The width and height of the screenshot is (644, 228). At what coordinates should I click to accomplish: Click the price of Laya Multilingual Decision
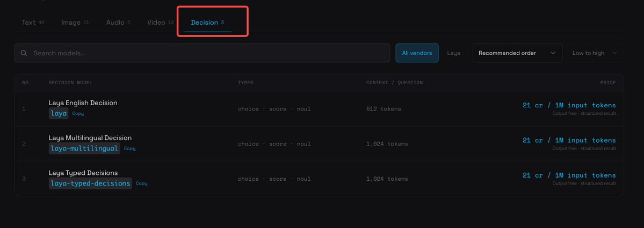point(569,140)
